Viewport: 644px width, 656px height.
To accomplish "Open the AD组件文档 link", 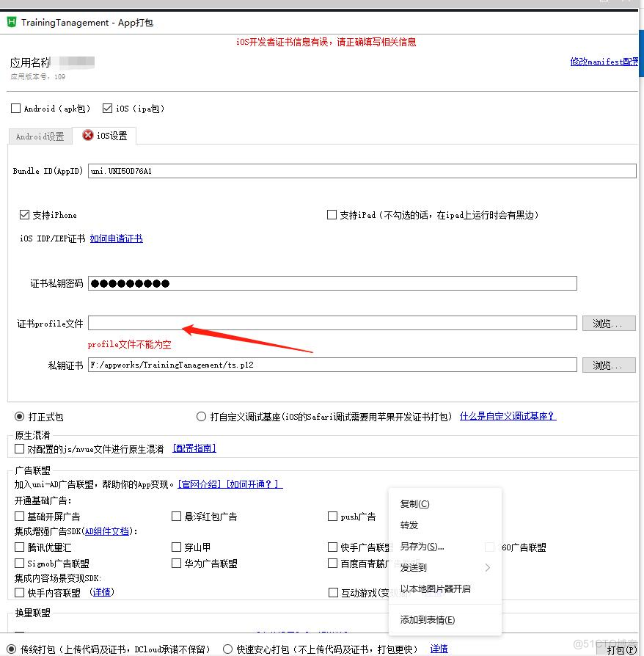I will point(107,531).
